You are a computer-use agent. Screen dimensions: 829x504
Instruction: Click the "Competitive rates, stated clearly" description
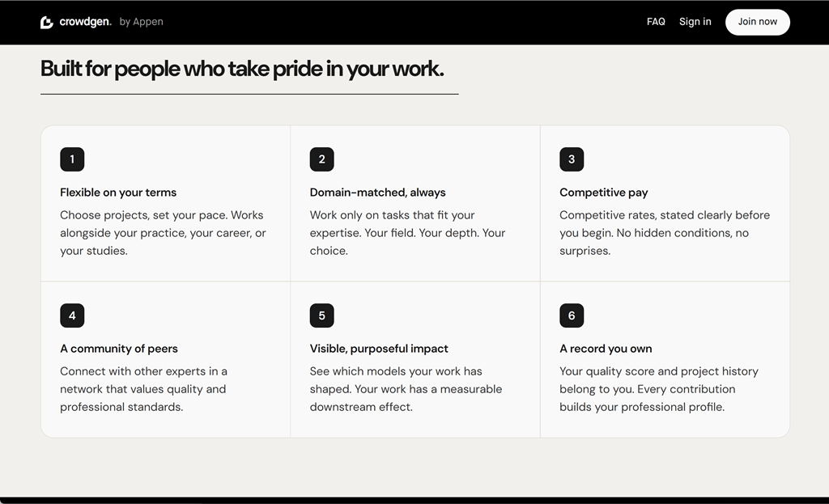click(x=665, y=233)
